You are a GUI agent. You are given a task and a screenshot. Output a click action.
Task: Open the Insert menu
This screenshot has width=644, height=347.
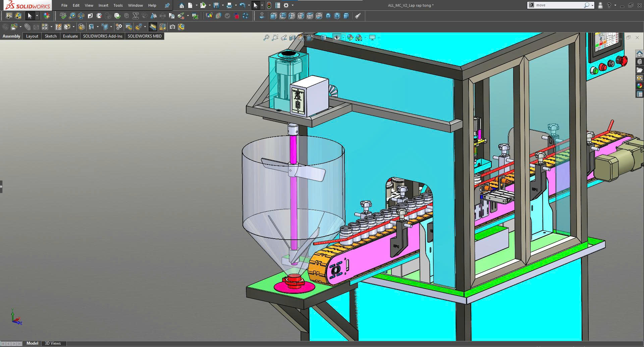(x=103, y=5)
